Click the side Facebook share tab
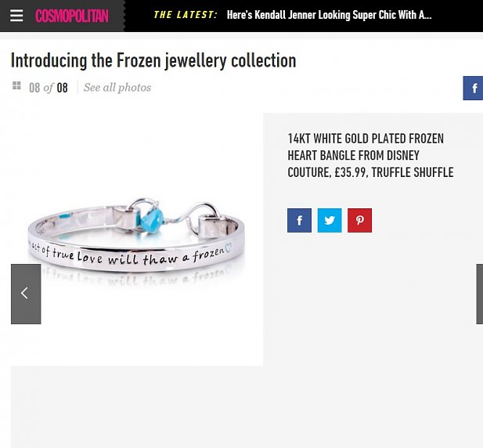Viewport: 483px width, 448px height. point(473,89)
